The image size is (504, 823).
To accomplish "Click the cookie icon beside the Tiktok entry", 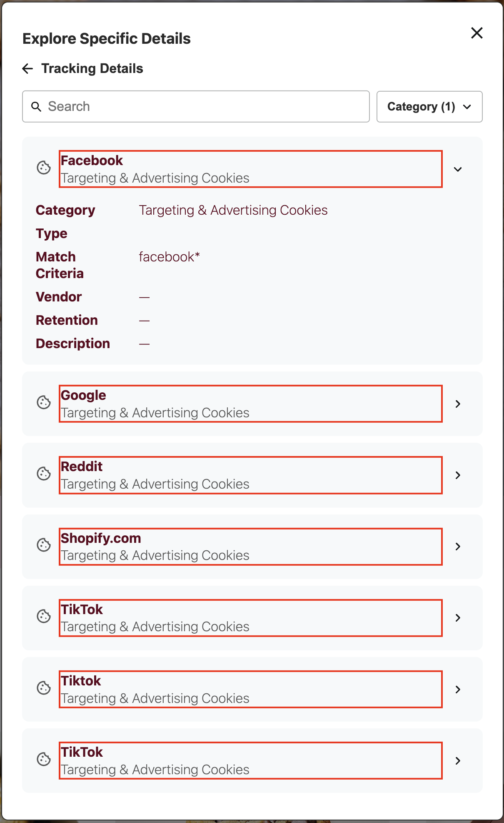I will point(43,689).
